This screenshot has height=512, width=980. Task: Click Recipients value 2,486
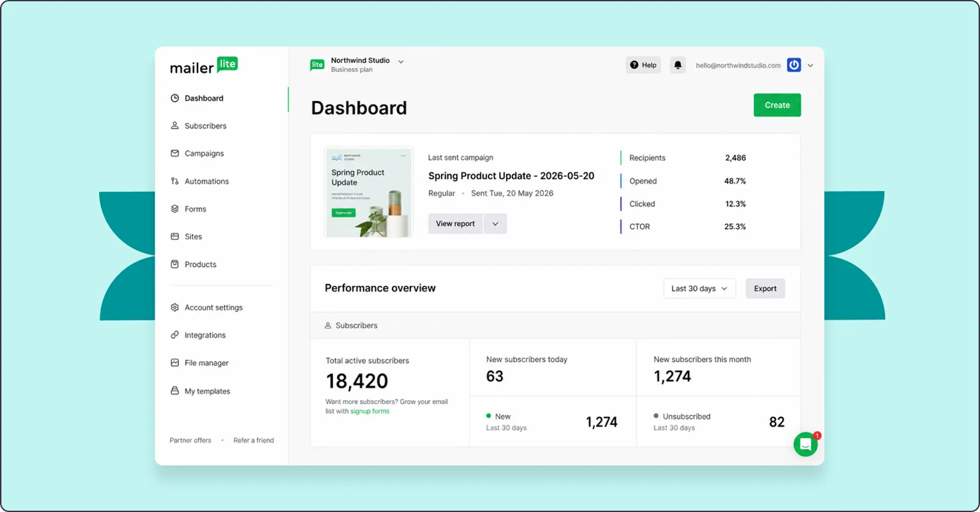pos(735,158)
